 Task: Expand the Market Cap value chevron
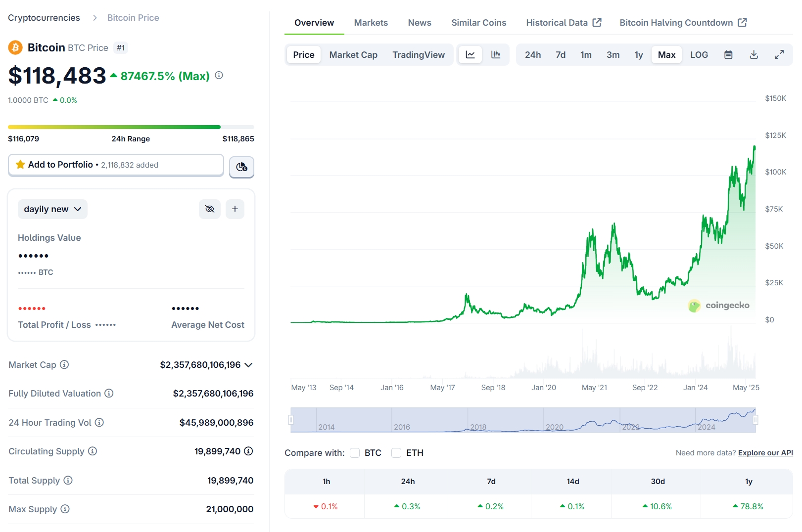pos(248,365)
